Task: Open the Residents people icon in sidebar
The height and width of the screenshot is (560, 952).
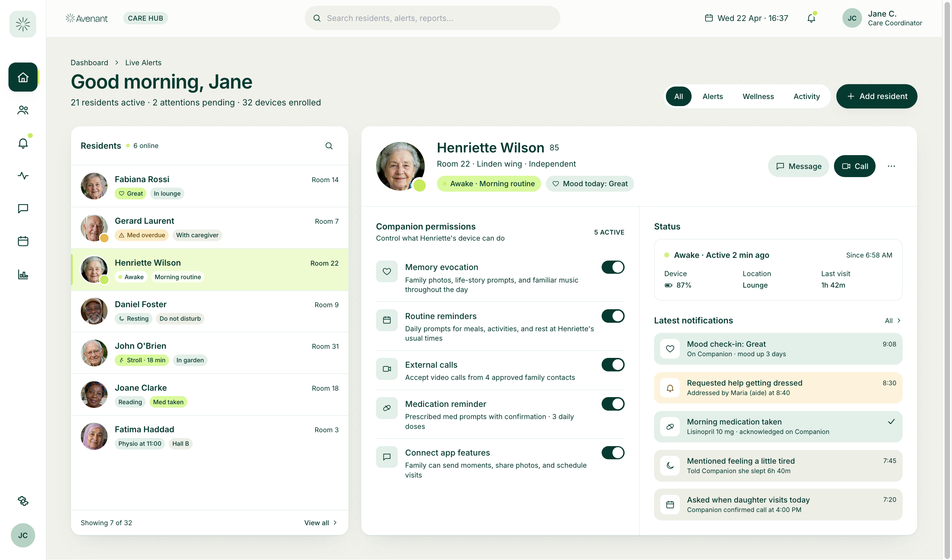Action: (23, 110)
